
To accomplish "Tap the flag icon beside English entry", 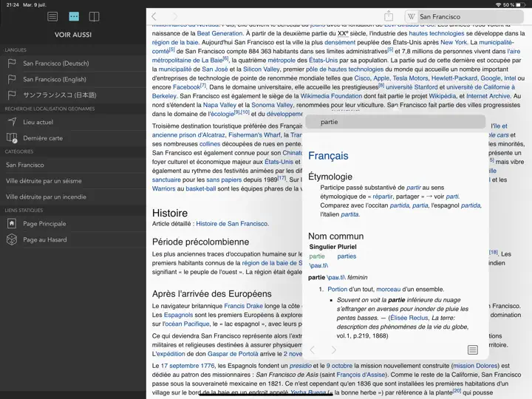I will 12,79.
